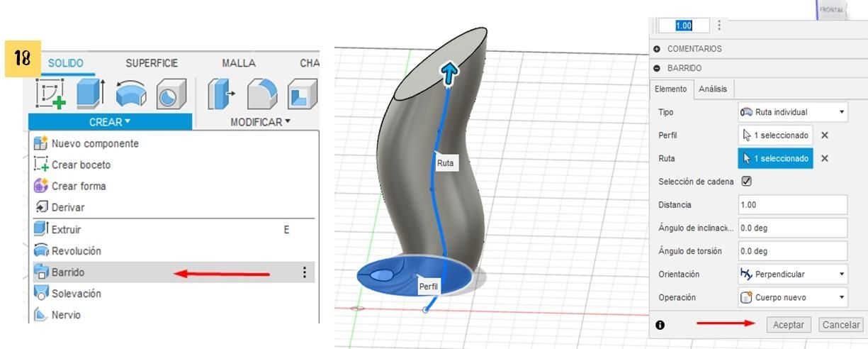The image size is (868, 349).
Task: Click the Distancia input field
Action: 793,205
